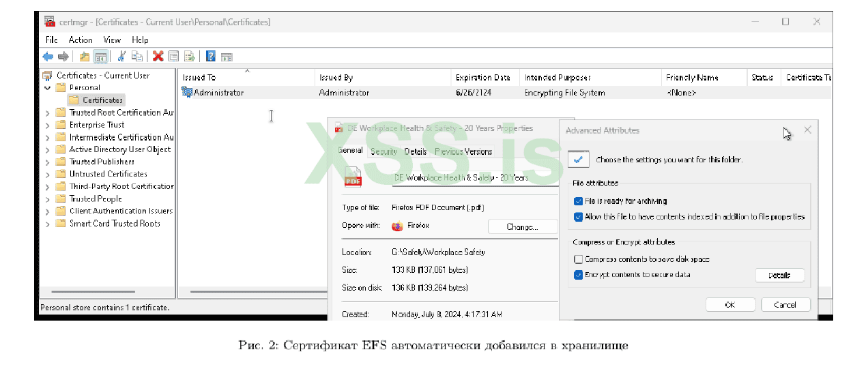The width and height of the screenshot is (868, 367).
Task: Click the red X Delete toolbar icon
Action: 158,57
